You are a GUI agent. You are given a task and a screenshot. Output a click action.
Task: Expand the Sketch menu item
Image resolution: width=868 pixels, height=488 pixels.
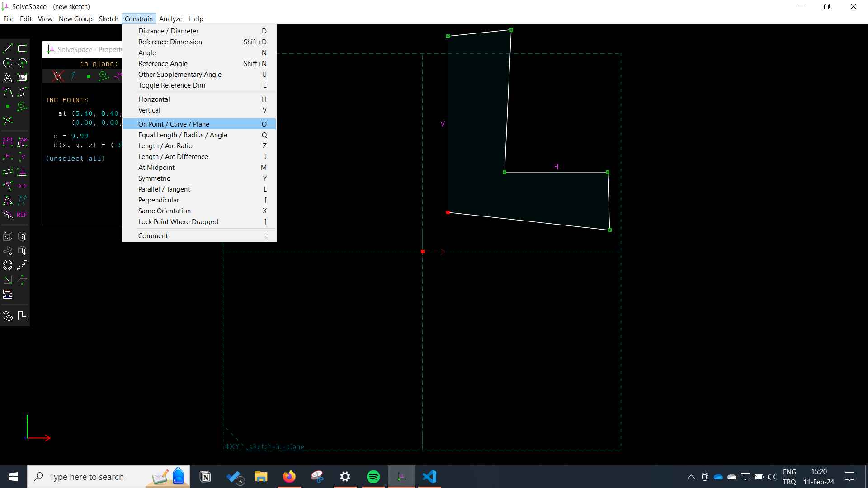pyautogui.click(x=108, y=19)
